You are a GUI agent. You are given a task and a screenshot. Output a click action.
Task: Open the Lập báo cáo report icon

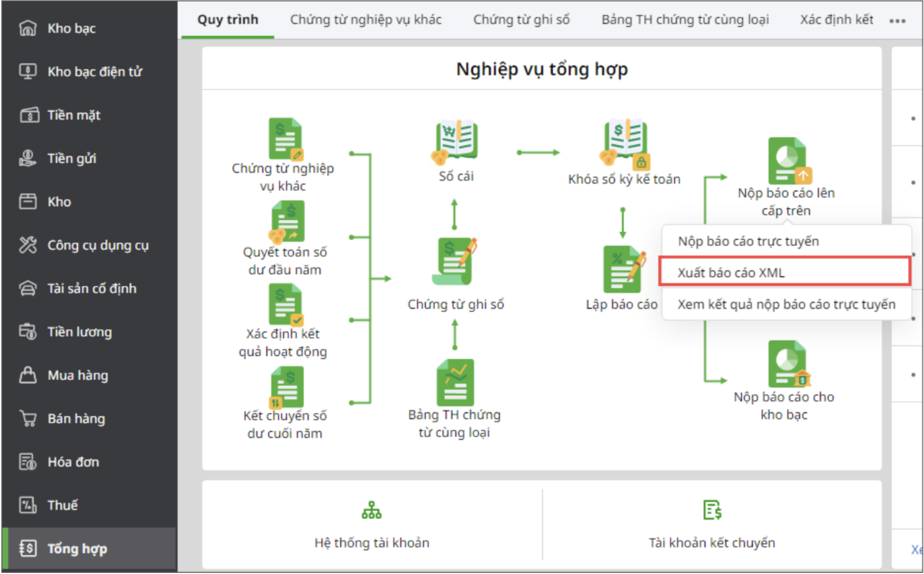point(625,269)
